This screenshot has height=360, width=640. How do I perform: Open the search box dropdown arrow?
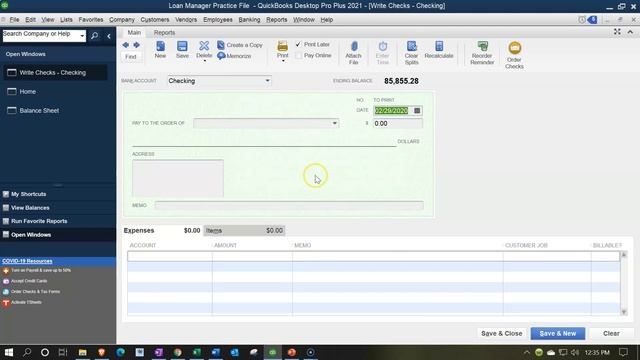(x=82, y=36)
